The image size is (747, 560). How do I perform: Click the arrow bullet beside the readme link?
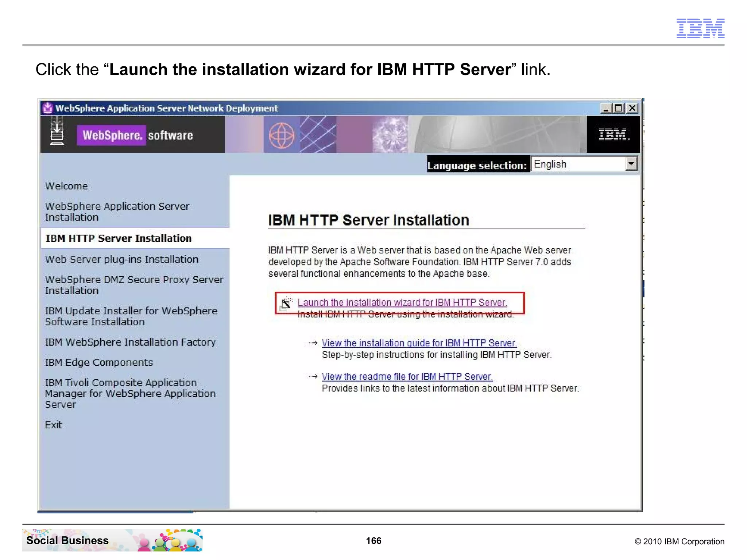click(x=313, y=377)
